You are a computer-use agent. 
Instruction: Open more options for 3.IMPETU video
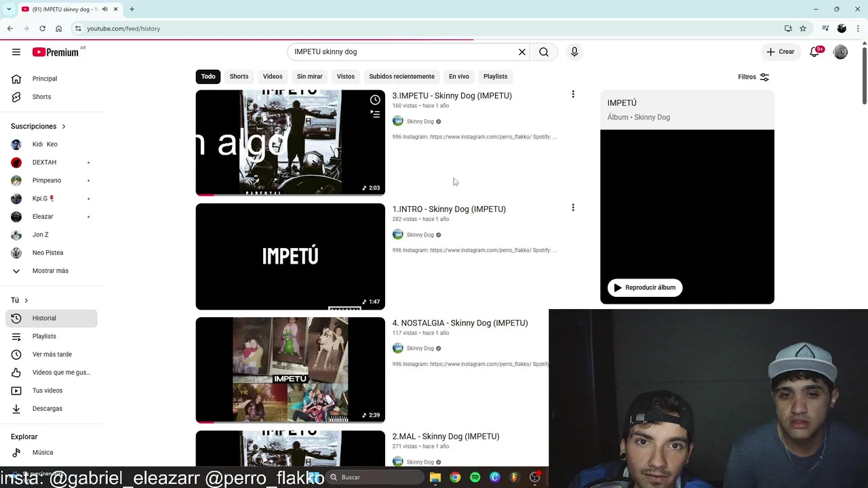(x=573, y=94)
